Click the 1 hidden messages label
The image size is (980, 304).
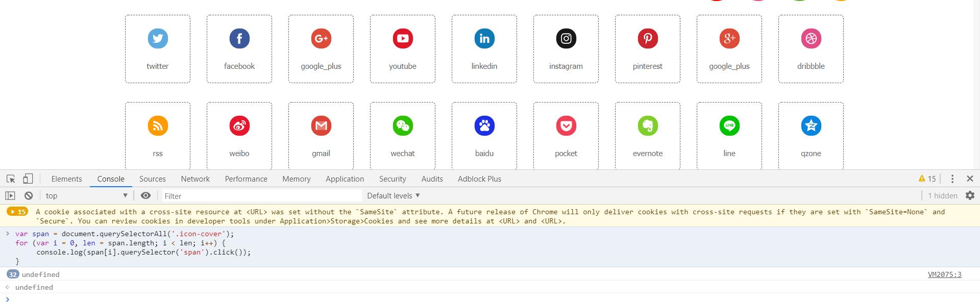(943, 195)
